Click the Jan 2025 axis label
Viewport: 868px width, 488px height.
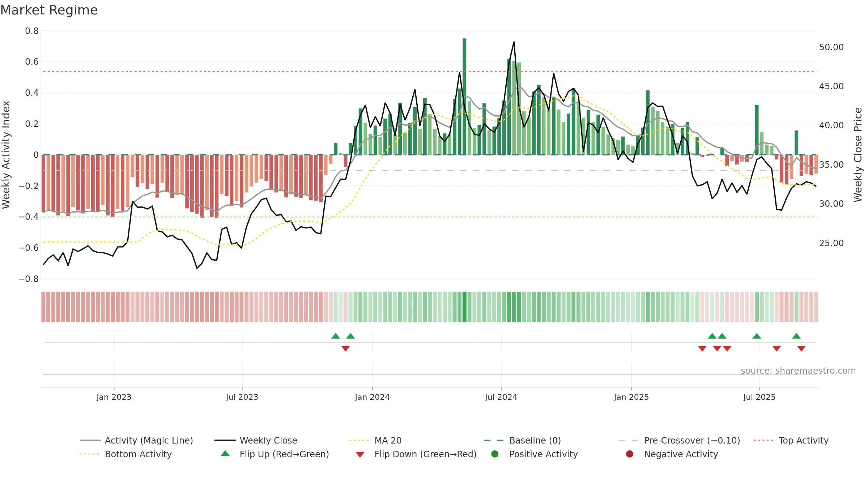(631, 397)
